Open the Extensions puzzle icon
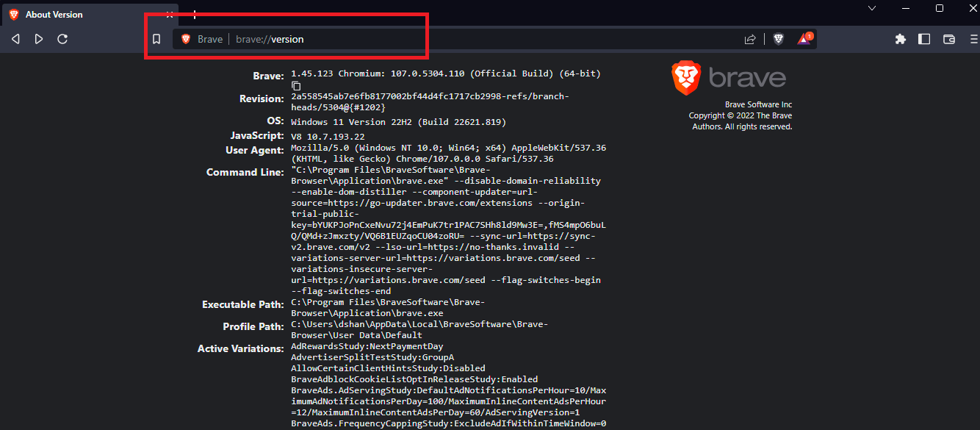This screenshot has height=430, width=980. point(900,39)
